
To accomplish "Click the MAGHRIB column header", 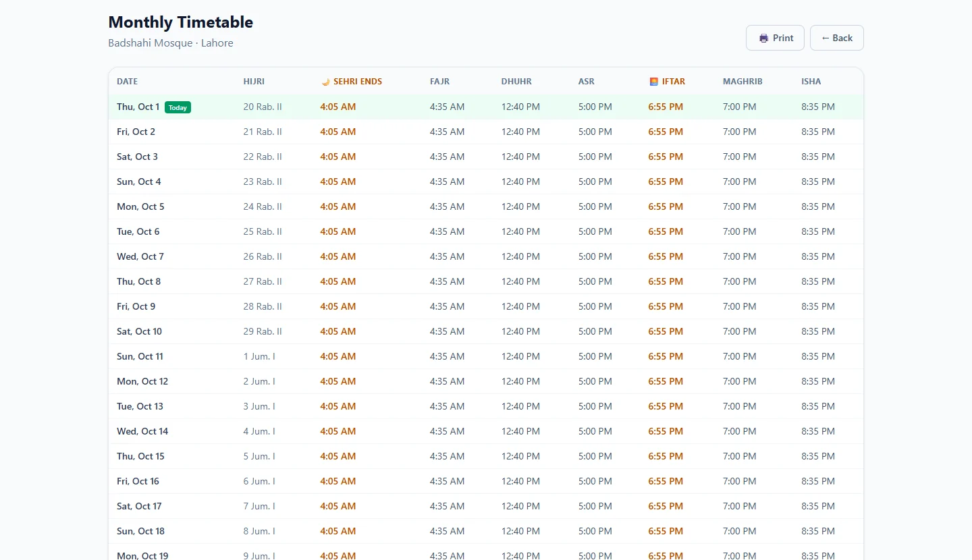I will coord(742,82).
